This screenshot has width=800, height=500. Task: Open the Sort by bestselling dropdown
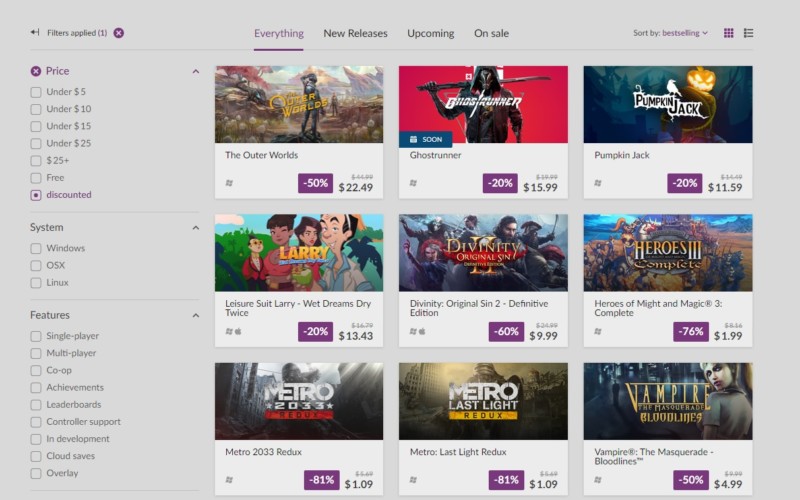tap(670, 33)
